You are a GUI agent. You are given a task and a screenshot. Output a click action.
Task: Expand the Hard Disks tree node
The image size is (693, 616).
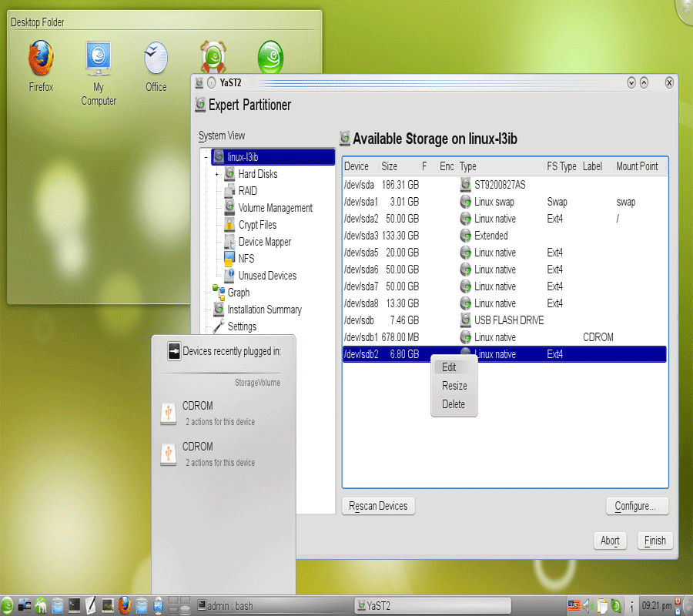(x=216, y=175)
